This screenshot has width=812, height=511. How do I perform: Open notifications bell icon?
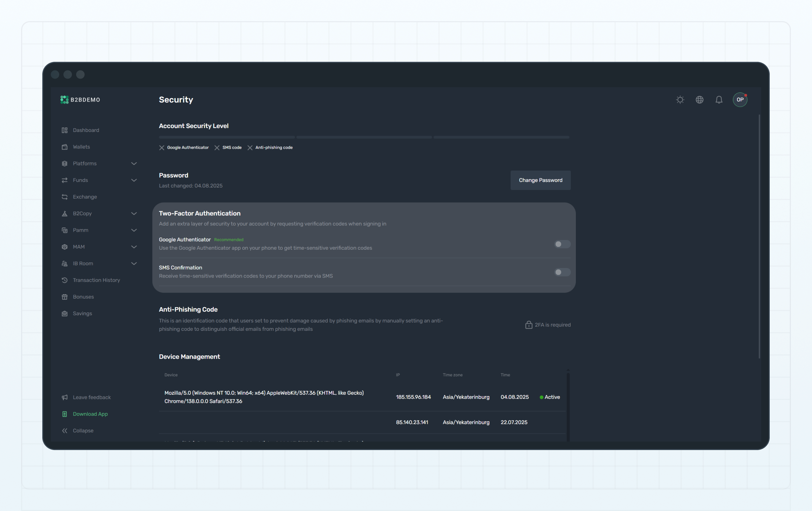[x=719, y=100]
